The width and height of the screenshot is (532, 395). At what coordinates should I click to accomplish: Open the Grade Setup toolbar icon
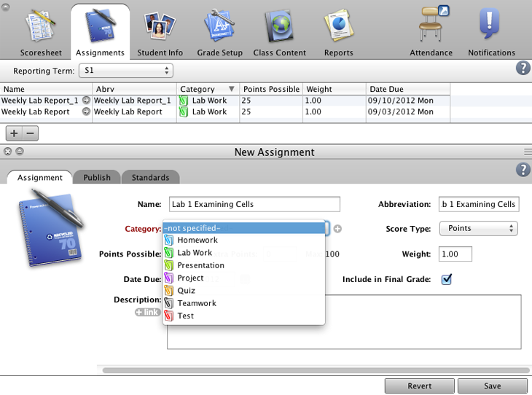pos(219,31)
